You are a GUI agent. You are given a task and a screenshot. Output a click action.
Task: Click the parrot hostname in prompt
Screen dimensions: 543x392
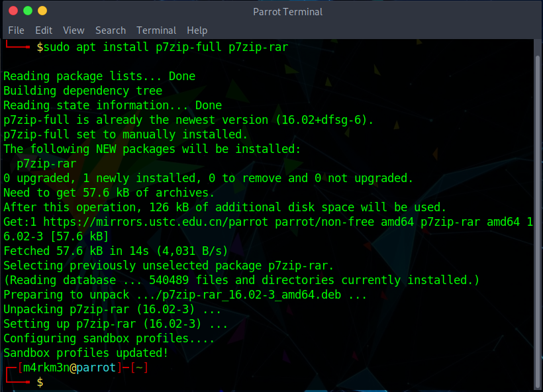[96, 367]
